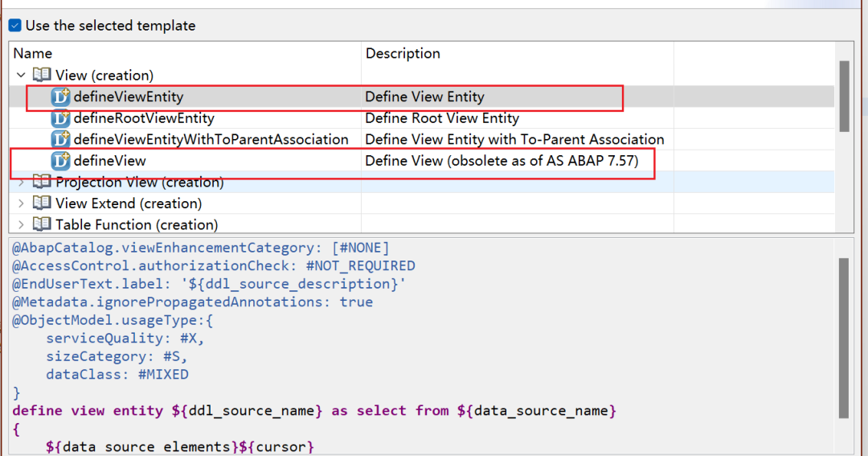Expand the Projection View (creation) node
Screen dimensions: 868x456
pyautogui.click(x=21, y=183)
